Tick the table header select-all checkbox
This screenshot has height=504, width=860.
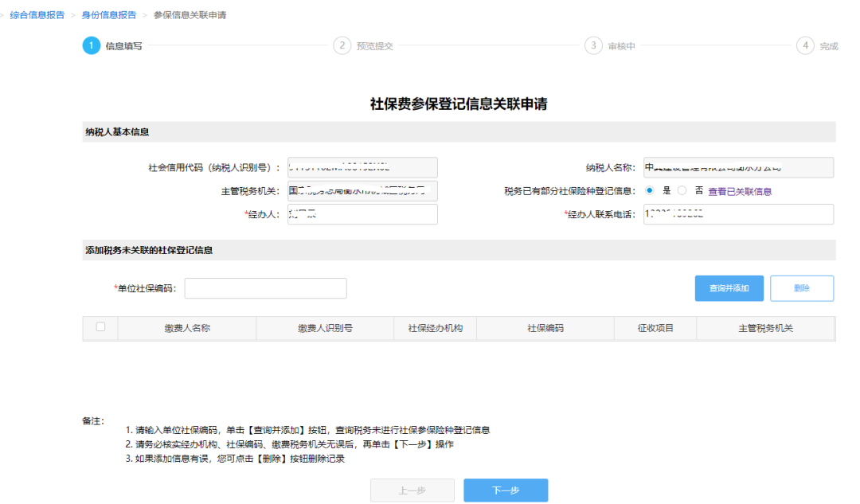[100, 327]
